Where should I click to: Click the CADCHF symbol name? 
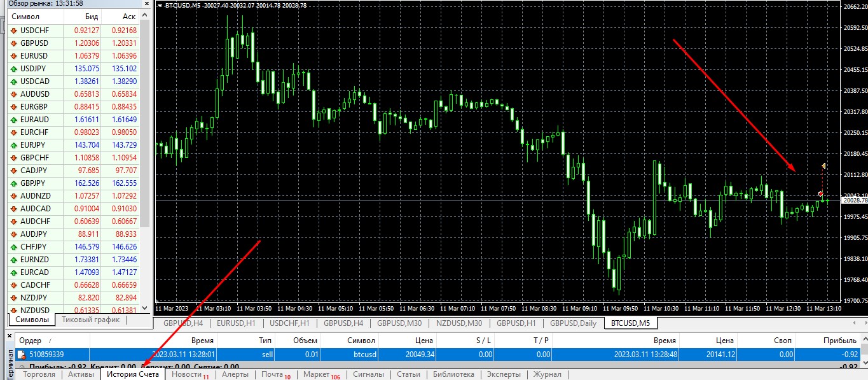coord(36,285)
